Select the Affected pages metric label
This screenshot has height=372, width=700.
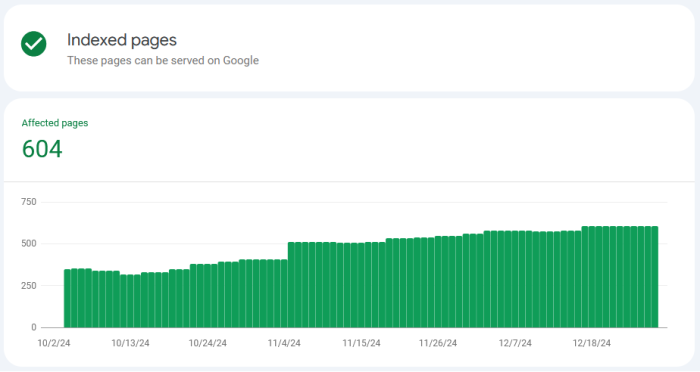tap(55, 123)
